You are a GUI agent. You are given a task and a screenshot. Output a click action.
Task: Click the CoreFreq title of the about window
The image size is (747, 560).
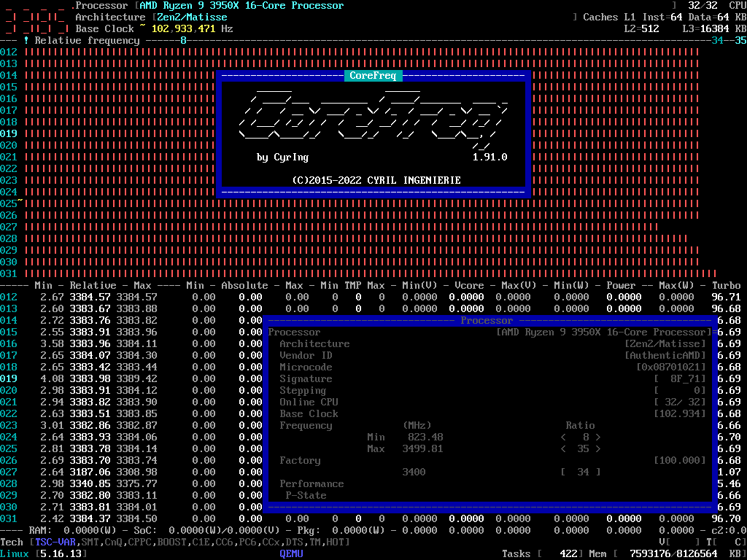click(373, 76)
